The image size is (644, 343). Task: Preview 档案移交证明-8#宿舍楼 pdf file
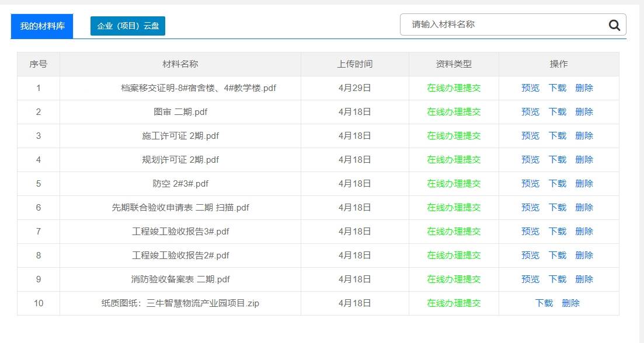tap(530, 88)
